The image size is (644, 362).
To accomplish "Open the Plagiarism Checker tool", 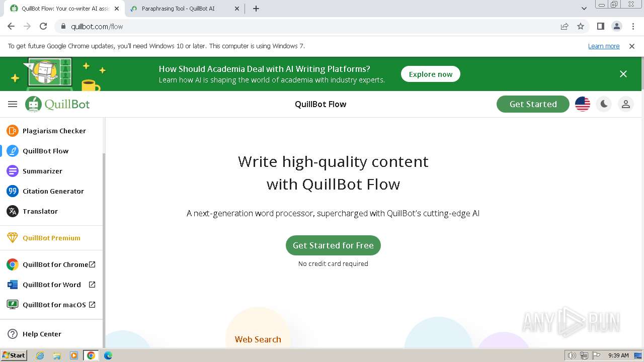I will 51,131.
